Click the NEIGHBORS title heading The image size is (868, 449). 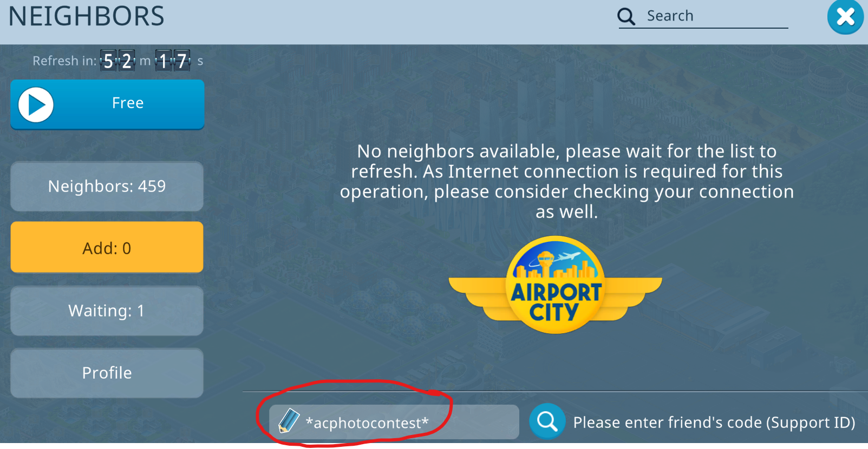point(86,16)
